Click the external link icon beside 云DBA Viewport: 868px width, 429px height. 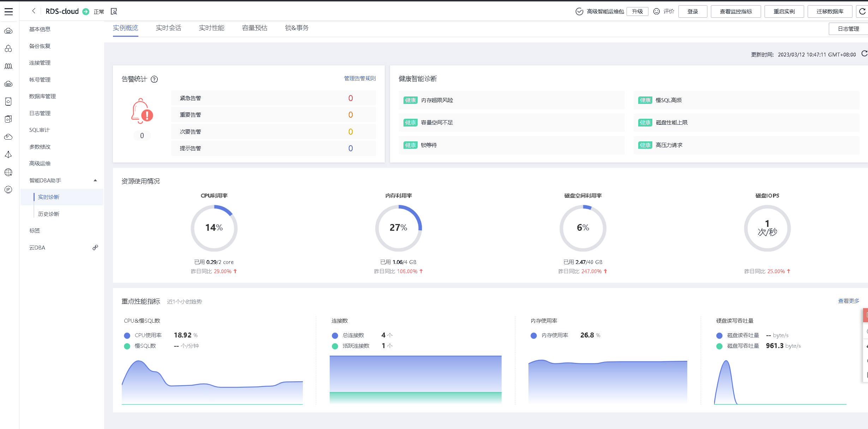pos(95,247)
